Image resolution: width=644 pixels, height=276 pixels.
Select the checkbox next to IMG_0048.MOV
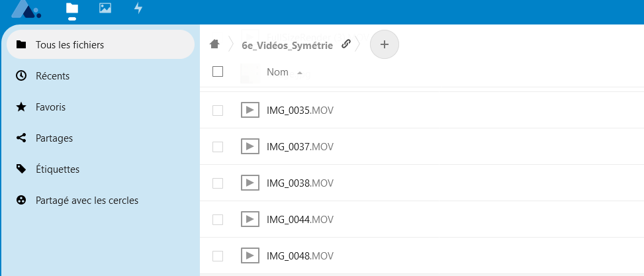pyautogui.click(x=218, y=256)
